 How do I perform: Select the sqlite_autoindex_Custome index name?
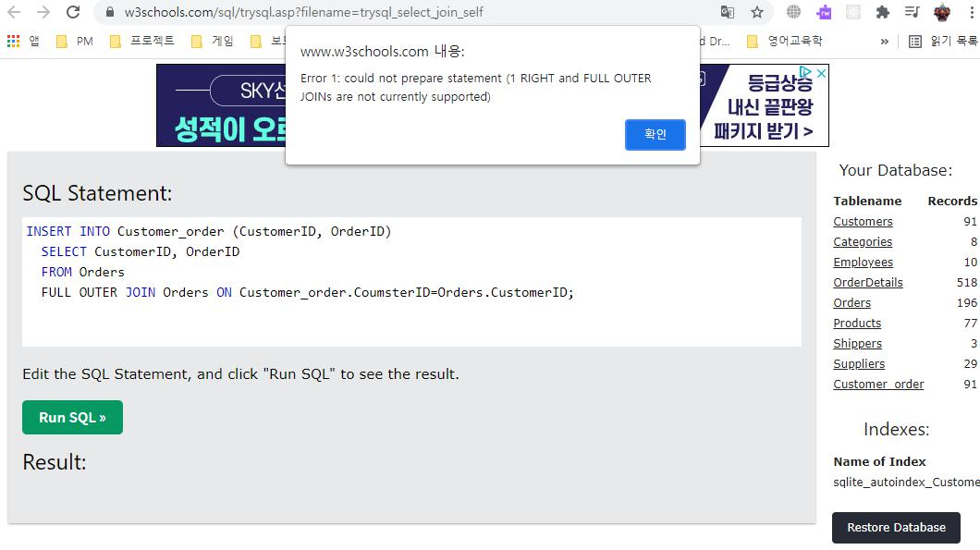coord(906,482)
